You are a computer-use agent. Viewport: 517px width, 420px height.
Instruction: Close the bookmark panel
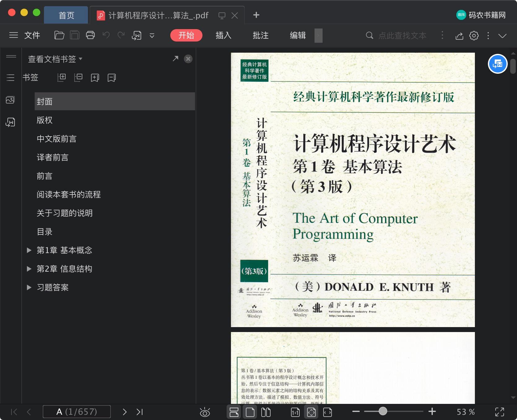coord(188,59)
